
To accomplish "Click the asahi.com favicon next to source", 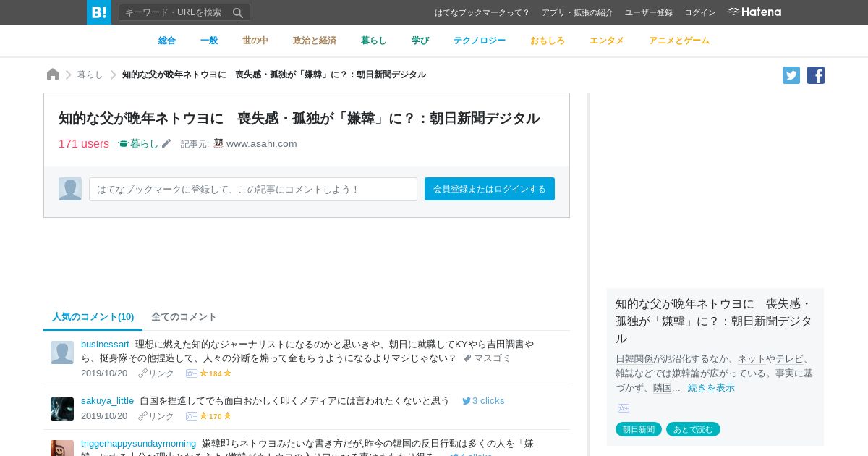I will tap(218, 143).
